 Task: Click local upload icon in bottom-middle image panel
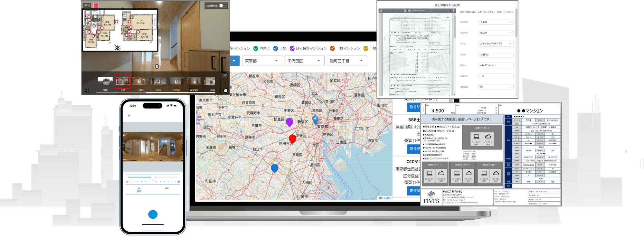tap(457, 173)
